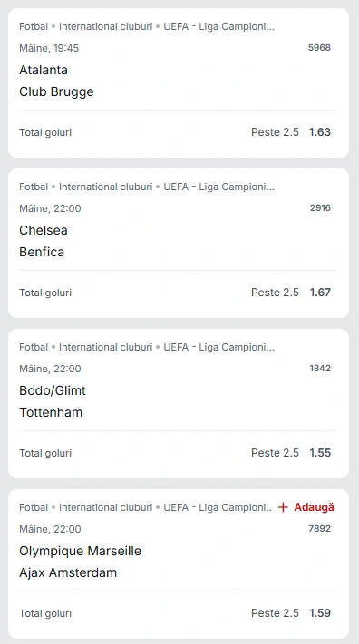The image size is (359, 644).
Task: Click event code 7892
Action: (319, 528)
